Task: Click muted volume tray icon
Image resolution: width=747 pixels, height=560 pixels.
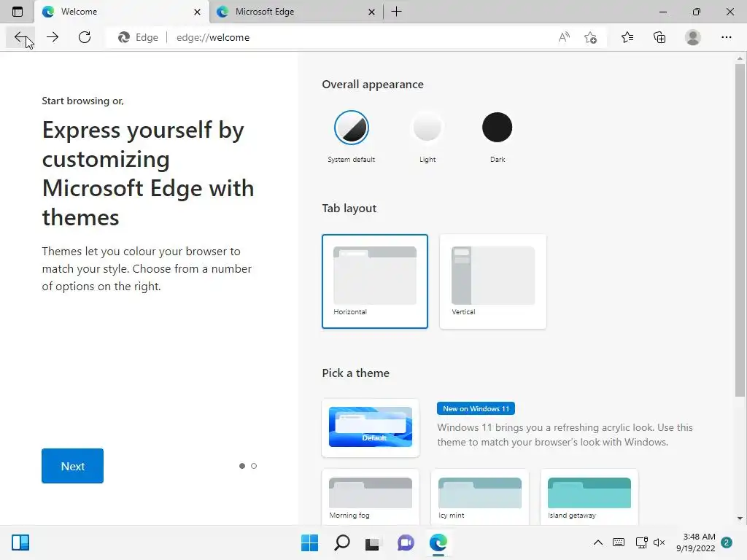Action: click(659, 542)
